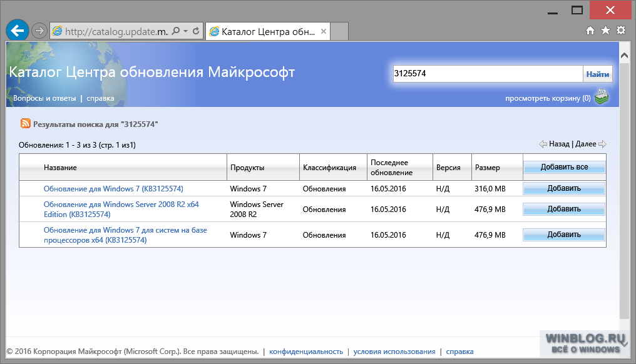The width and height of the screenshot is (636, 364).
Task: Add the 316,0 MB Windows 7 update
Action: (564, 188)
